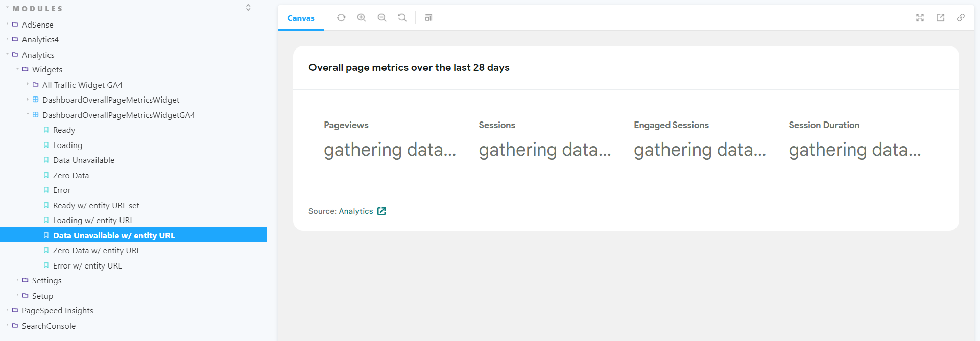
Task: Toggle the measure/outline tool in the toolbar
Action: [428, 17]
